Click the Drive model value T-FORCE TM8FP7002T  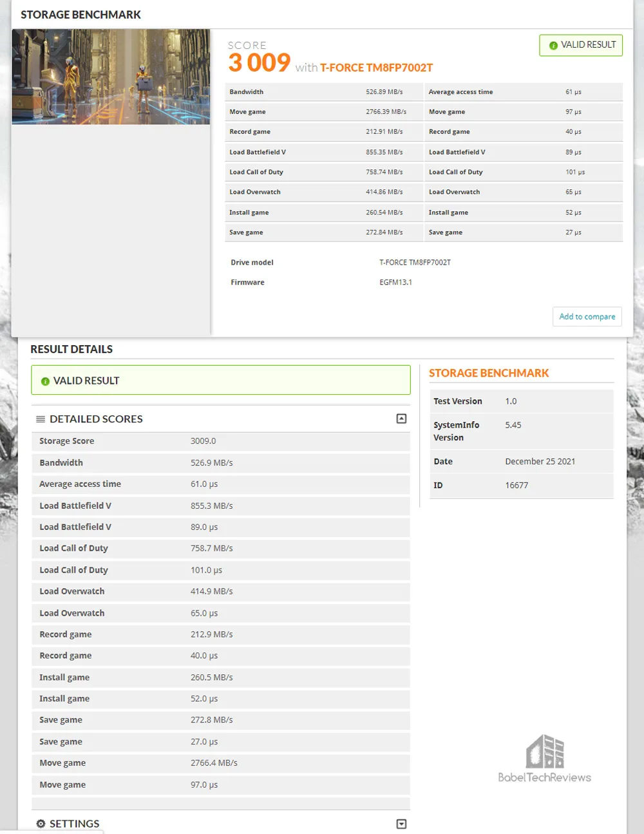(415, 263)
